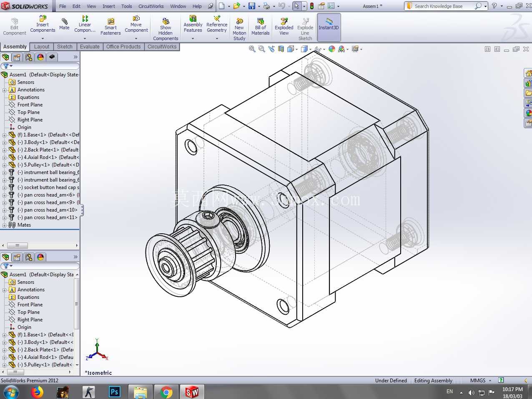This screenshot has width=532, height=399.
Task: Create an Exploded View
Action: (x=284, y=27)
